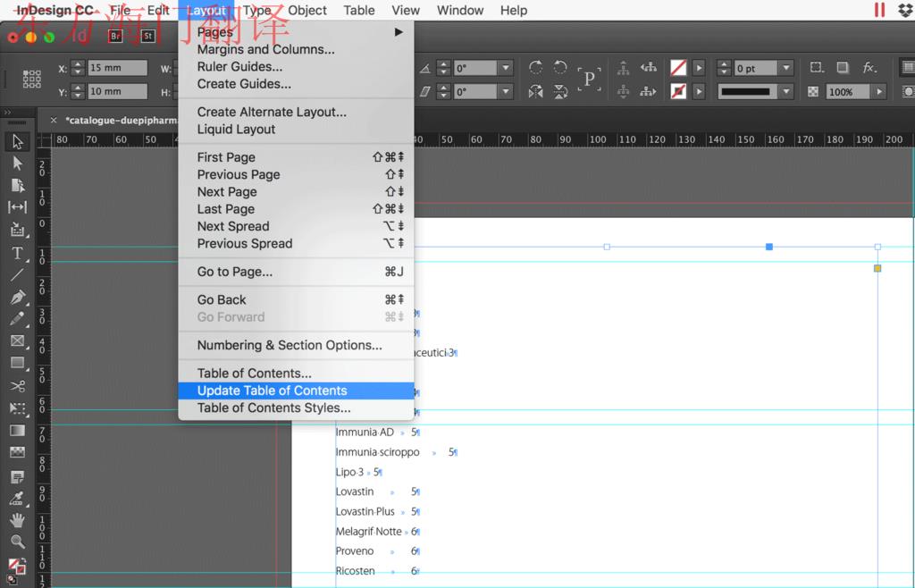Choose Update Table of Contents
This screenshot has width=915, height=588.
tap(296, 391)
